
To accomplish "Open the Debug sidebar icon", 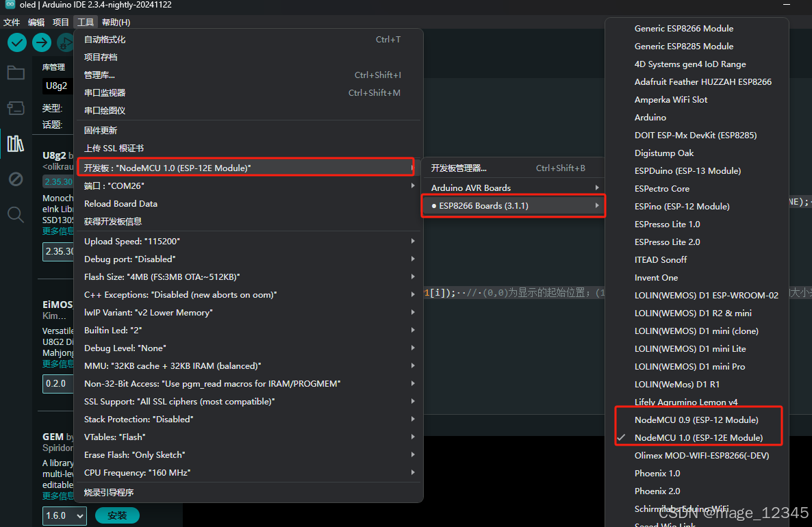I will (x=16, y=179).
